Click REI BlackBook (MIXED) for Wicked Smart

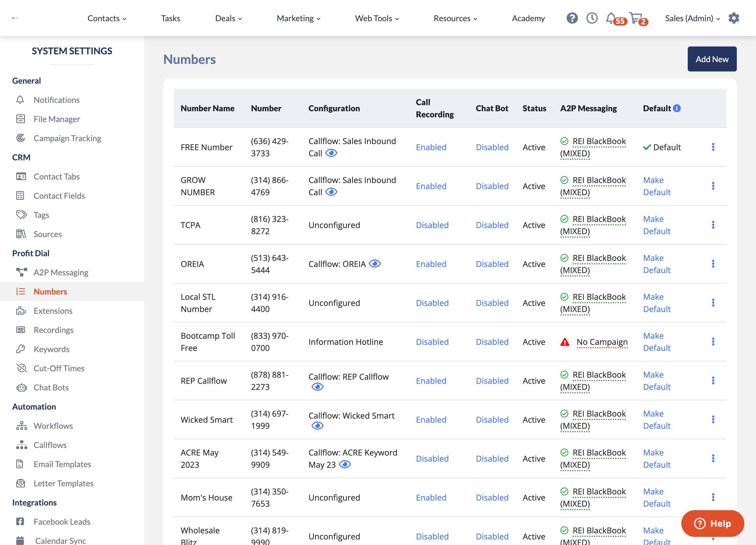(x=593, y=420)
